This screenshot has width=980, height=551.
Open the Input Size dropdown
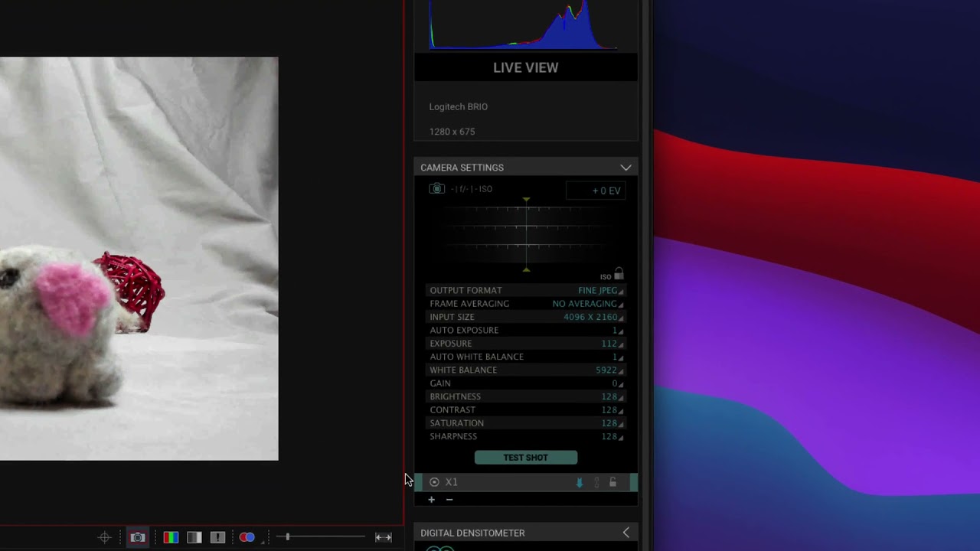(593, 317)
